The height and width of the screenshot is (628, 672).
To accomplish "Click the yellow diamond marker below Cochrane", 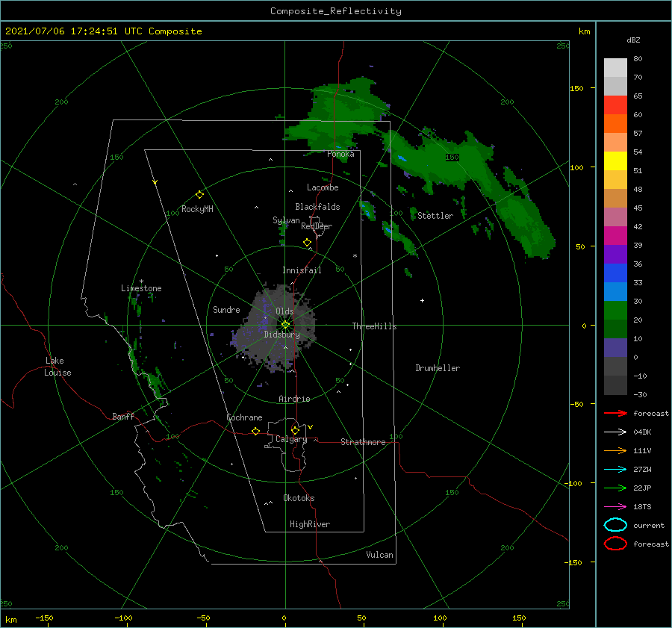I will pyautogui.click(x=255, y=431).
